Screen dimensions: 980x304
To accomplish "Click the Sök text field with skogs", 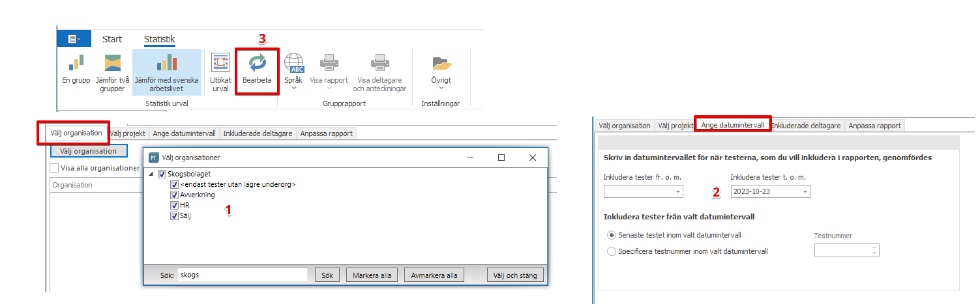I will [x=242, y=275].
